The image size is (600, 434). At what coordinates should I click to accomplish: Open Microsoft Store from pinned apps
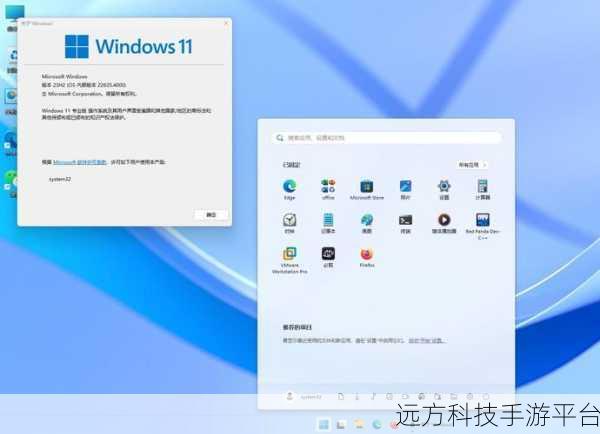click(367, 189)
